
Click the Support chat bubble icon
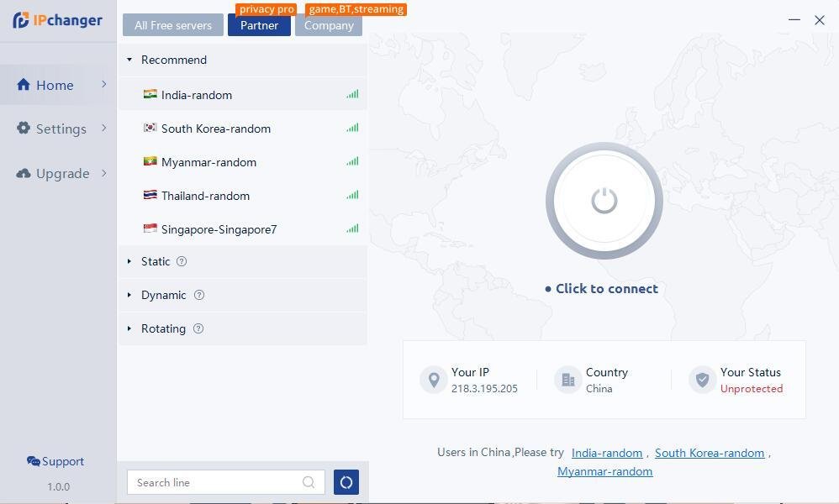pyautogui.click(x=33, y=461)
